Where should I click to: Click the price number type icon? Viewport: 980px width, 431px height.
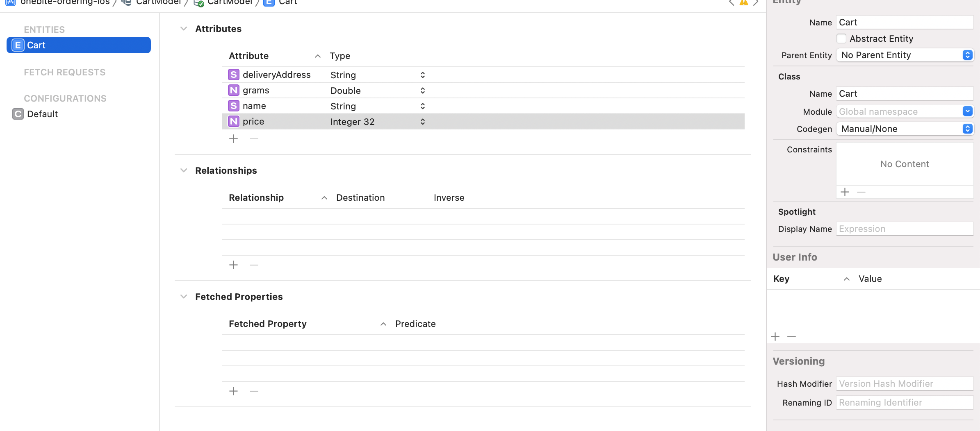[x=233, y=121]
